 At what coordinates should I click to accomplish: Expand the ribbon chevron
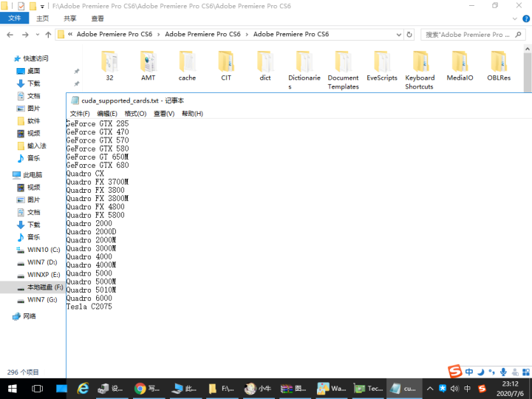coord(515,18)
